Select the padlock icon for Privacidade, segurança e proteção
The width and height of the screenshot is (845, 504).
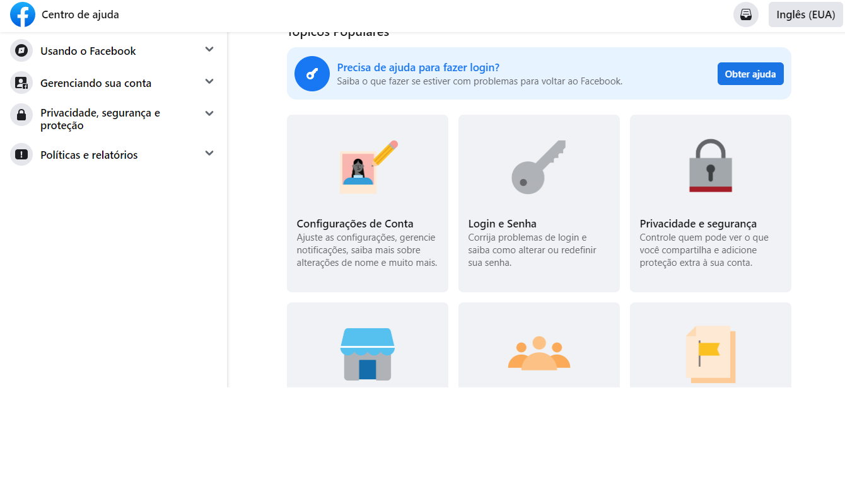(23, 115)
